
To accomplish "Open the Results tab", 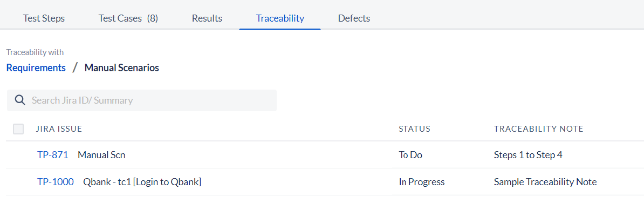I will pos(207,18).
